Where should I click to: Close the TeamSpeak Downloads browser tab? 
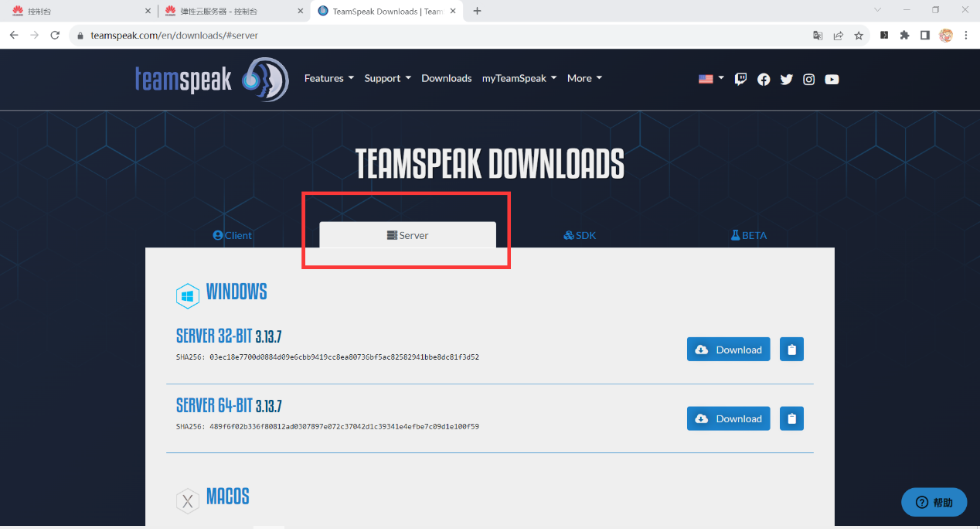click(x=454, y=11)
